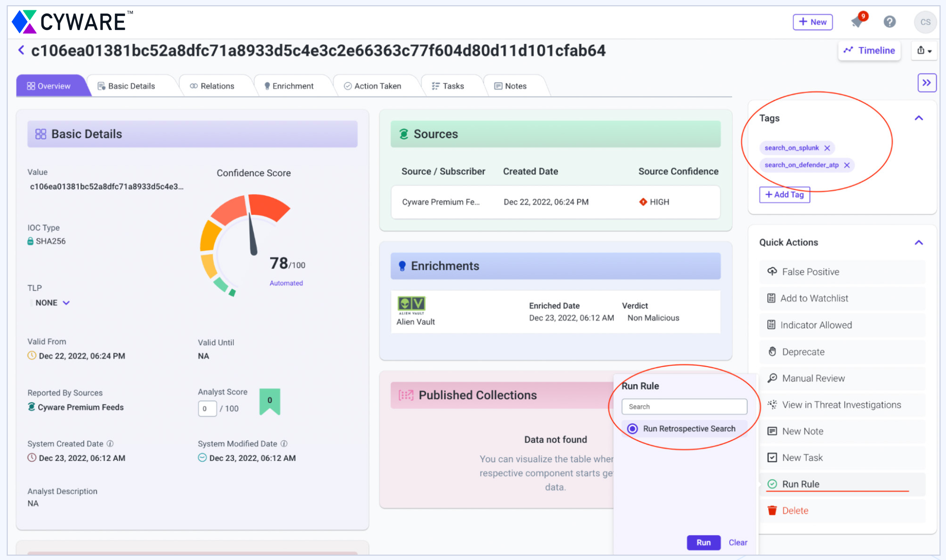The width and height of the screenshot is (946, 560).
Task: Click the notifications bell icon
Action: click(x=857, y=21)
